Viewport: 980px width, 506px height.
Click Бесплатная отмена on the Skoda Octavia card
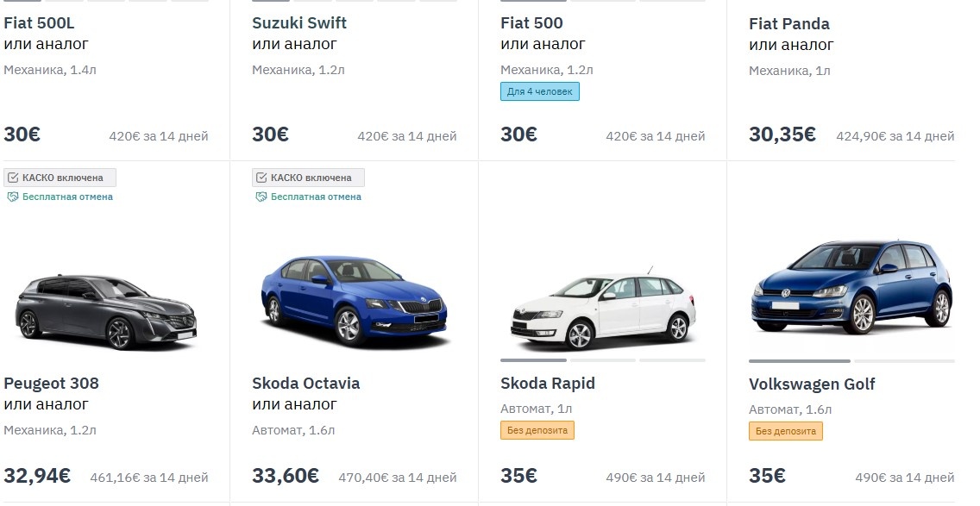(x=316, y=197)
